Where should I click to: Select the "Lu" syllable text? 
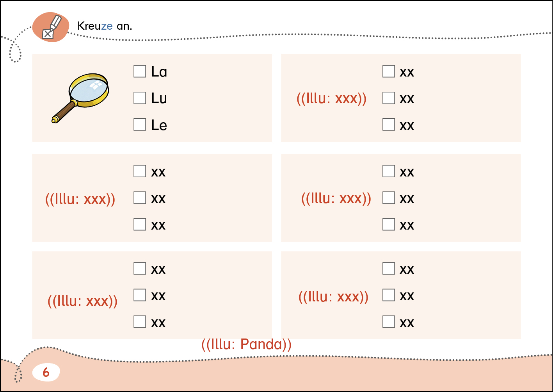159,98
